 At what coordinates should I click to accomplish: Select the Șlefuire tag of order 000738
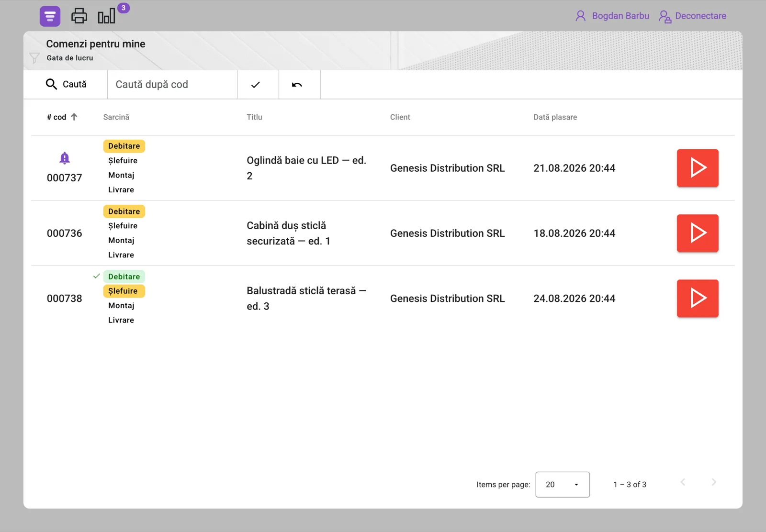click(x=124, y=291)
